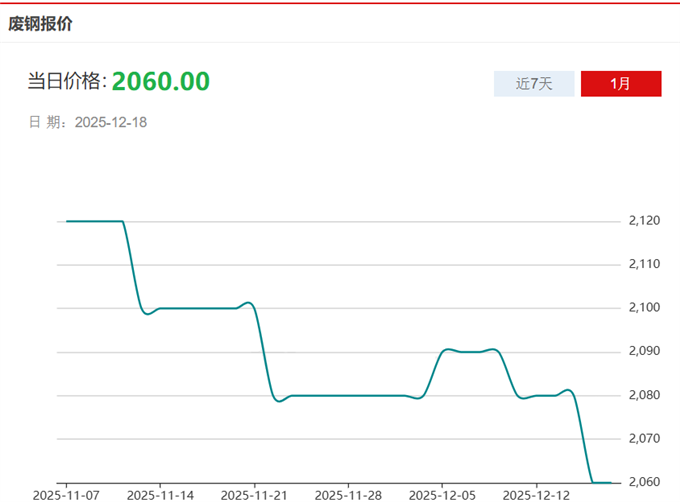
Task: Click the 2025-11-14 x-axis label
Action: pos(160,494)
